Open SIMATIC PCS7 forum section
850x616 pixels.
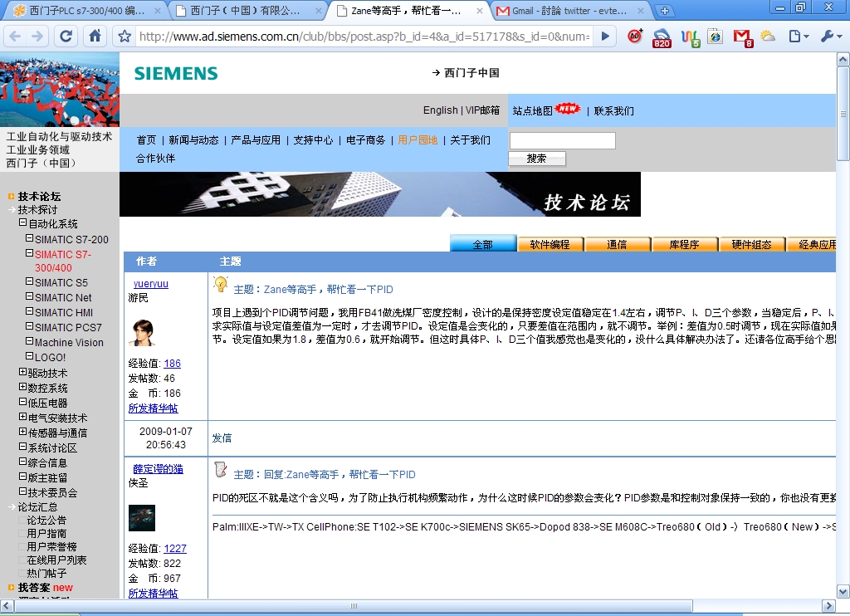pyautogui.click(x=68, y=328)
